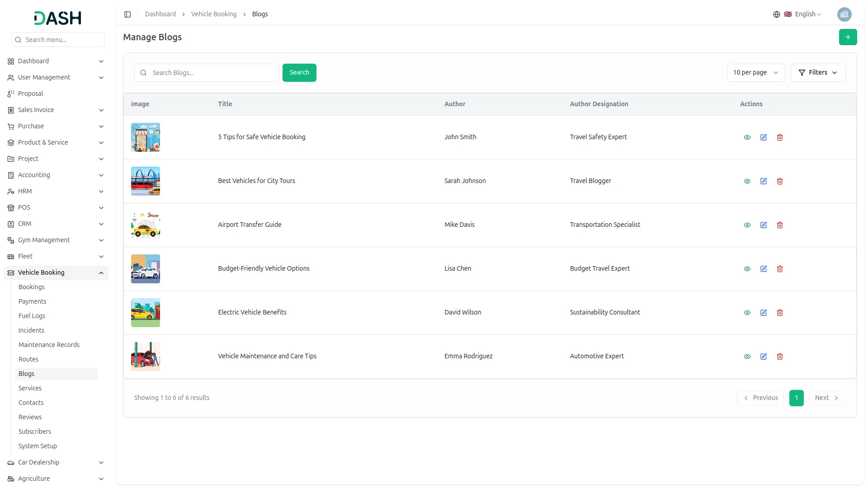View the 5 Tips for Safe Vehicle Booking blog

[747, 137]
